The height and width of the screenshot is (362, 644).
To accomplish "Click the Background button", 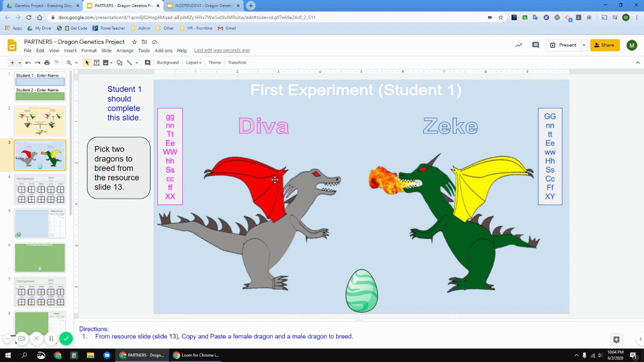I will pyautogui.click(x=168, y=62).
